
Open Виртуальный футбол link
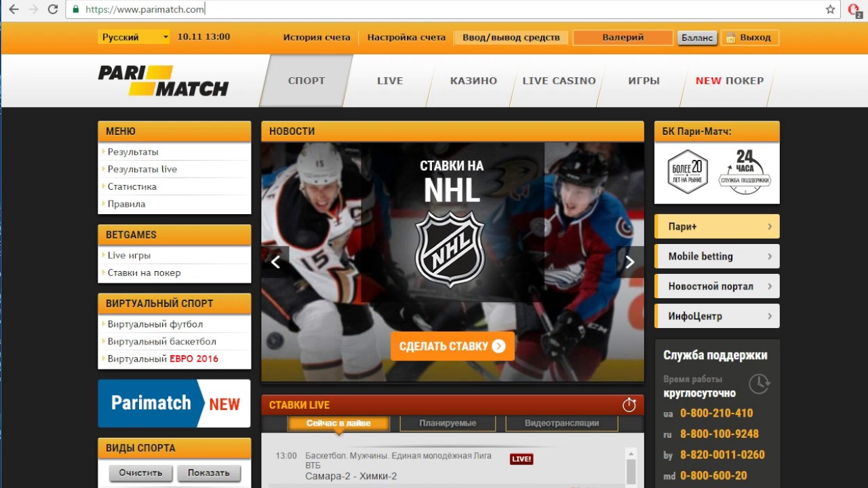point(155,325)
